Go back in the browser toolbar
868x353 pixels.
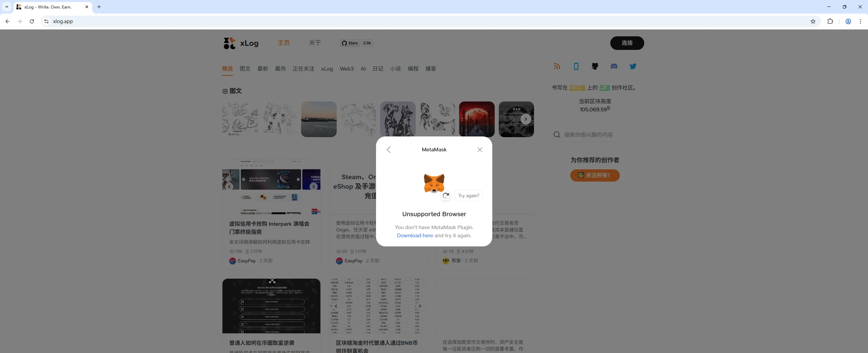(7, 21)
